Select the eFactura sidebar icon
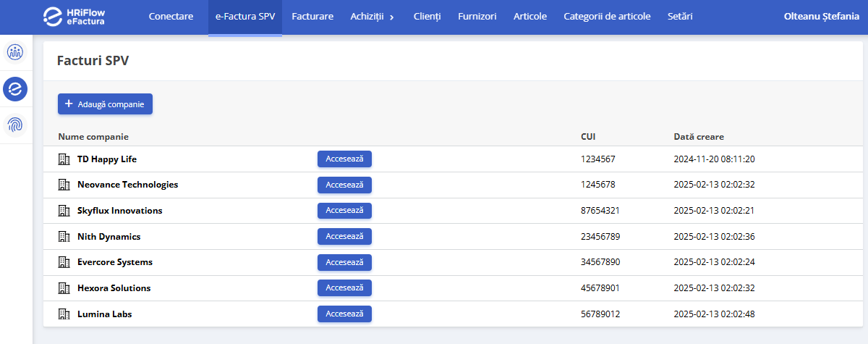The width and height of the screenshot is (868, 344). tap(15, 89)
